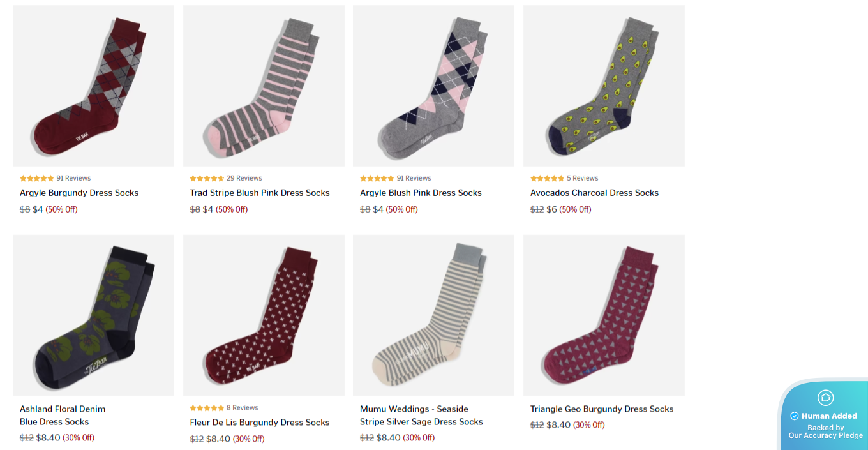
Task: Open Argyle Burgundy Dress Socks image
Action: [x=93, y=86]
